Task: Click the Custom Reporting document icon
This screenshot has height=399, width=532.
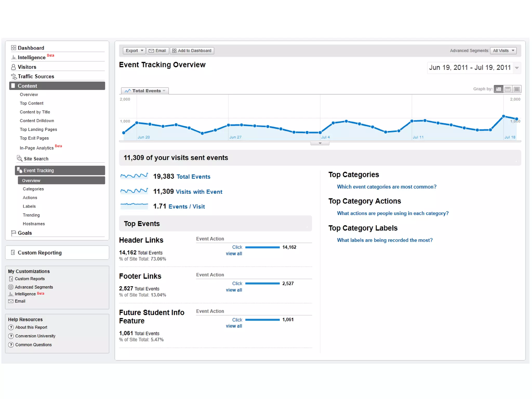Action: [x=13, y=252]
